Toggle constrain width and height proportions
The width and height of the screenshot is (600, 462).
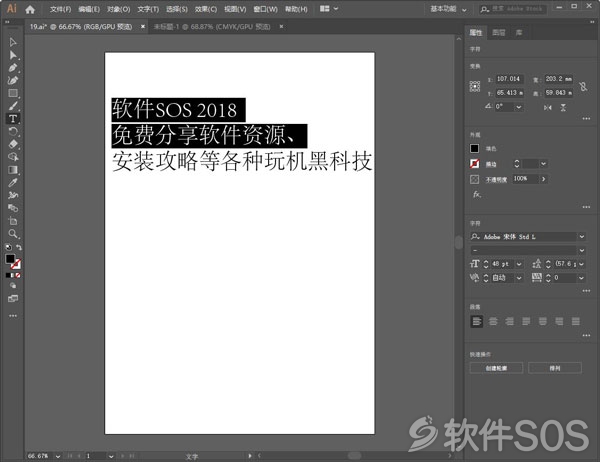[583, 87]
